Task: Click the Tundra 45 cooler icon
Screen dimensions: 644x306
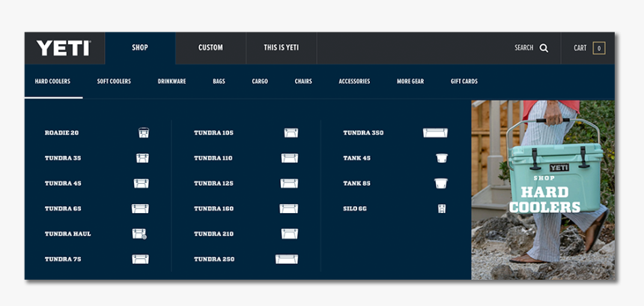Action: pos(142,184)
